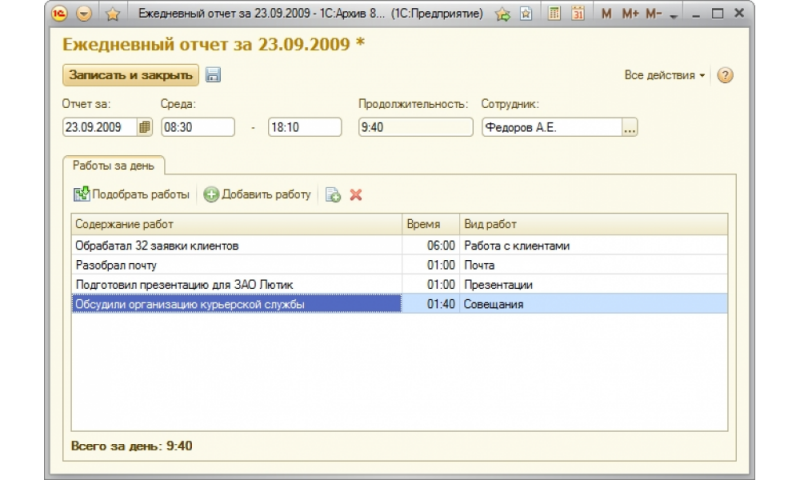The height and width of the screenshot is (480, 800).
Task: Select the 'Разобрал почту' table row
Action: coord(237,265)
